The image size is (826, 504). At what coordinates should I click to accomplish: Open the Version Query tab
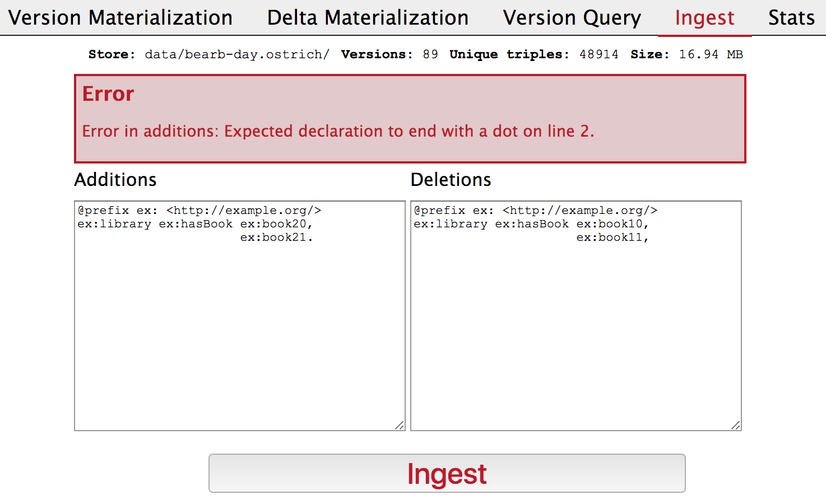tap(572, 18)
